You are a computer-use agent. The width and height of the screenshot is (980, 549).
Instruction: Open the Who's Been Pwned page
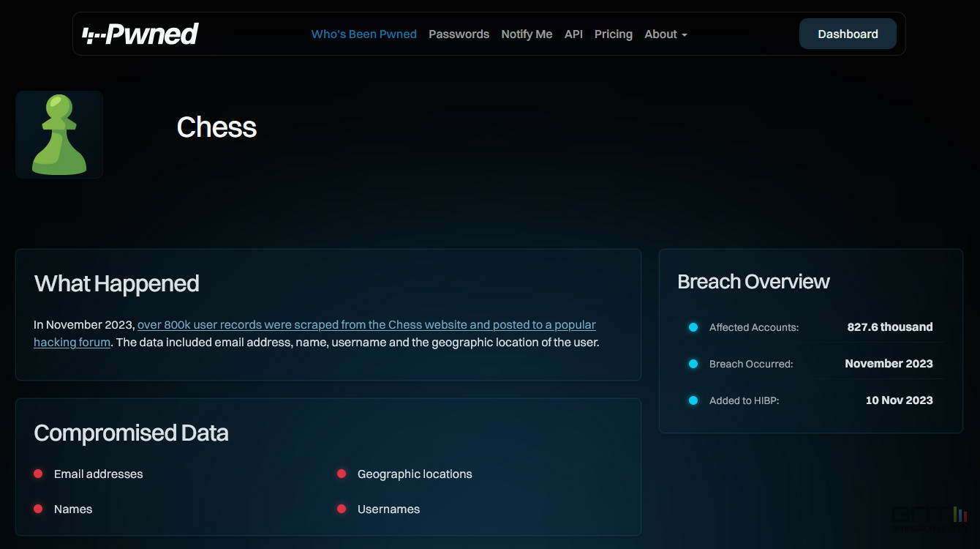coord(364,34)
